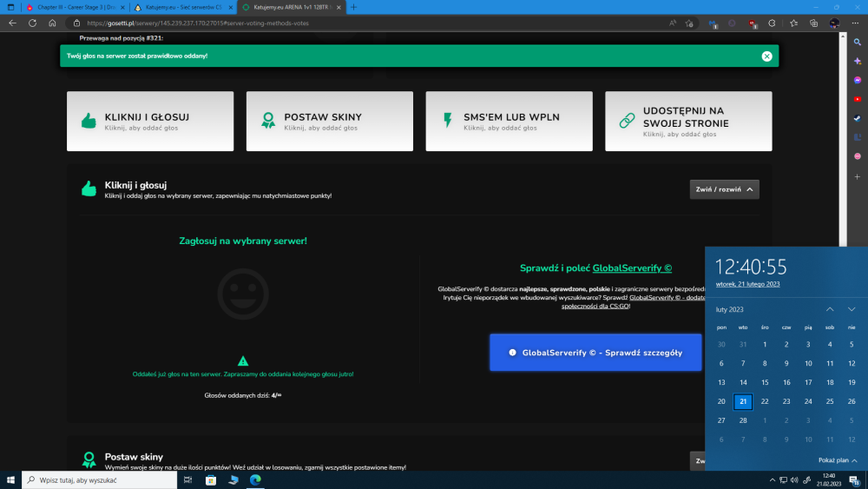The image size is (868, 489).
Task: Expand Pokaż plan in the calendar flyout
Action: (x=838, y=460)
